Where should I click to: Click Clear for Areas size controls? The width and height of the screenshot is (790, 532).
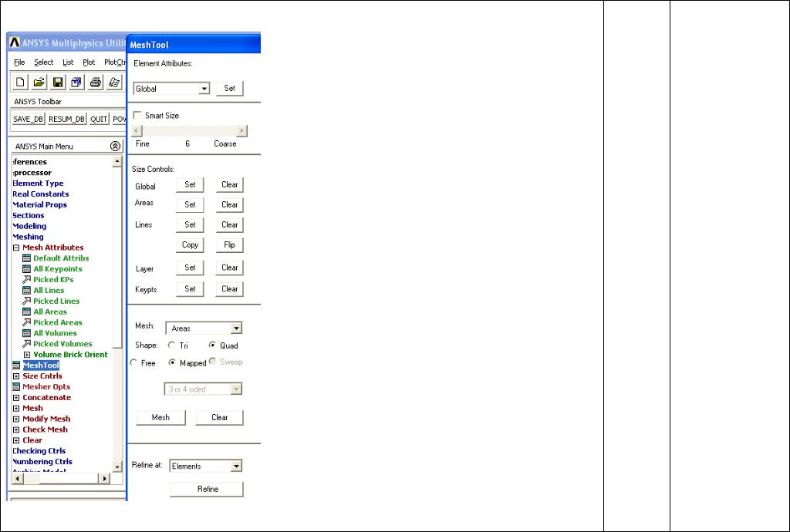click(230, 205)
